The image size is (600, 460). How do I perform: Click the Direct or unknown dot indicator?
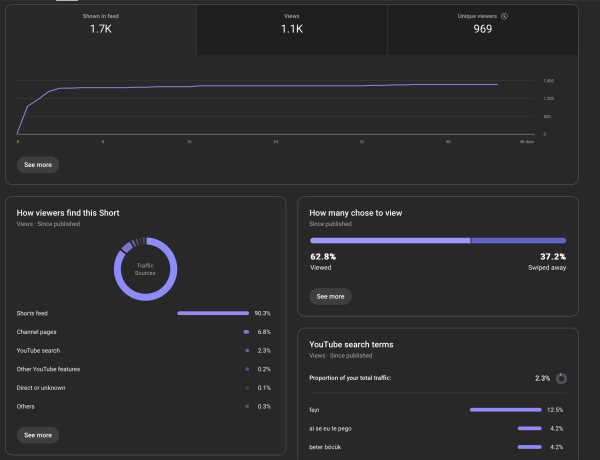coord(246,387)
